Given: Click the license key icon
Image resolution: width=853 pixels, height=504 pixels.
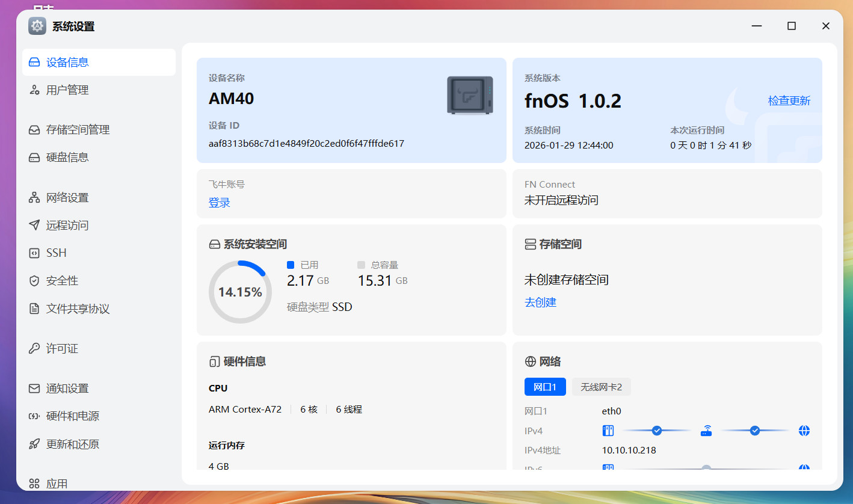Looking at the screenshot, I should pos(34,349).
